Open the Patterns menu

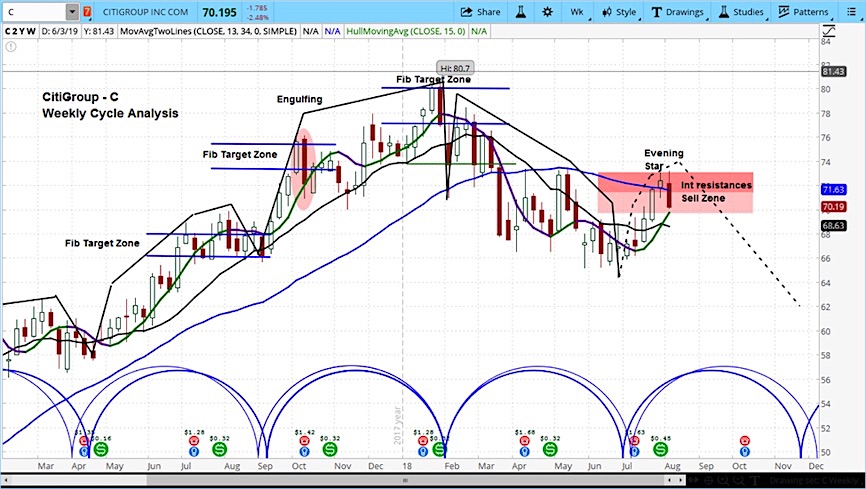804,12
